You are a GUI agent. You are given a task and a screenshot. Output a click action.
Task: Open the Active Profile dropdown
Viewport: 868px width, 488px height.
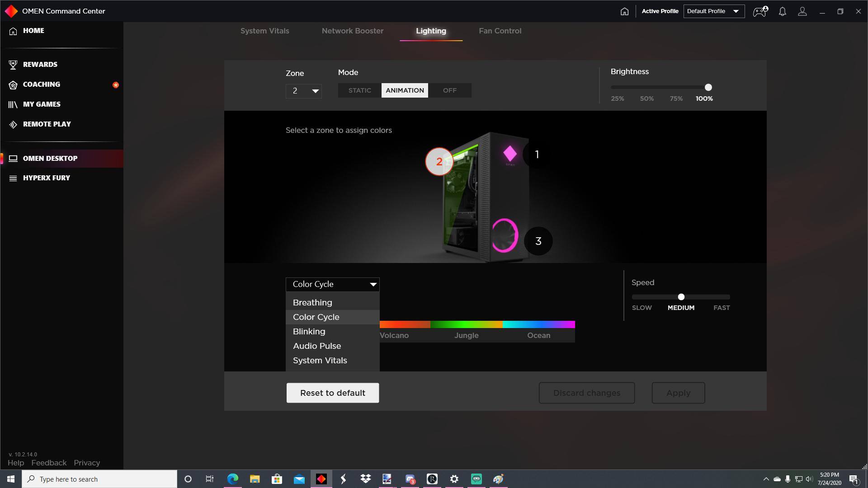tap(713, 11)
